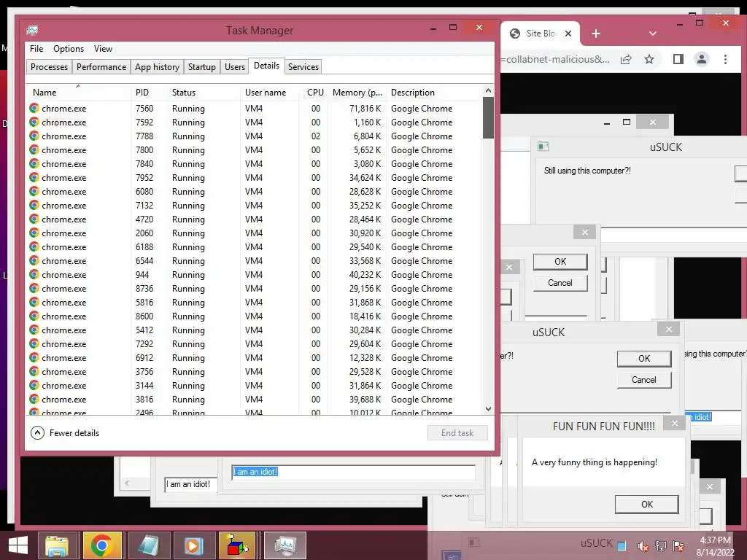The height and width of the screenshot is (560, 747).
Task: Open the Windows Start button
Action: [x=18, y=545]
